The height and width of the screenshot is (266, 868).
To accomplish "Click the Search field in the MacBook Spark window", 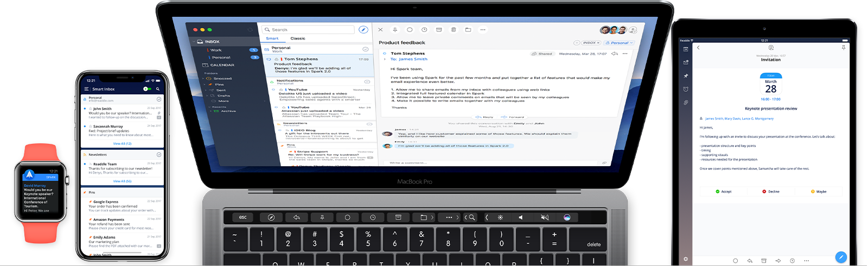I will point(308,30).
